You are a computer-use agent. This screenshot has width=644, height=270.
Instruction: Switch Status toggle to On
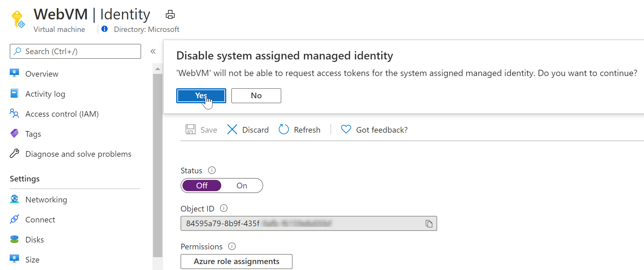(x=242, y=186)
